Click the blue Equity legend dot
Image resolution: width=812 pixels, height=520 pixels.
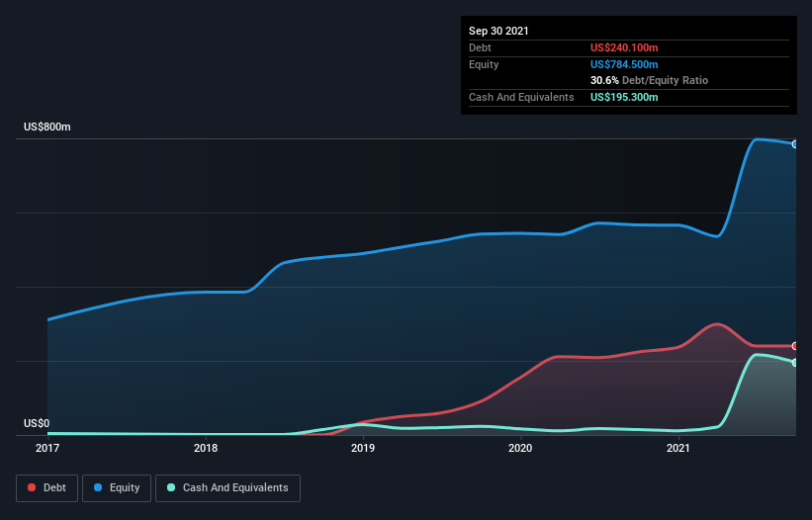(x=98, y=487)
